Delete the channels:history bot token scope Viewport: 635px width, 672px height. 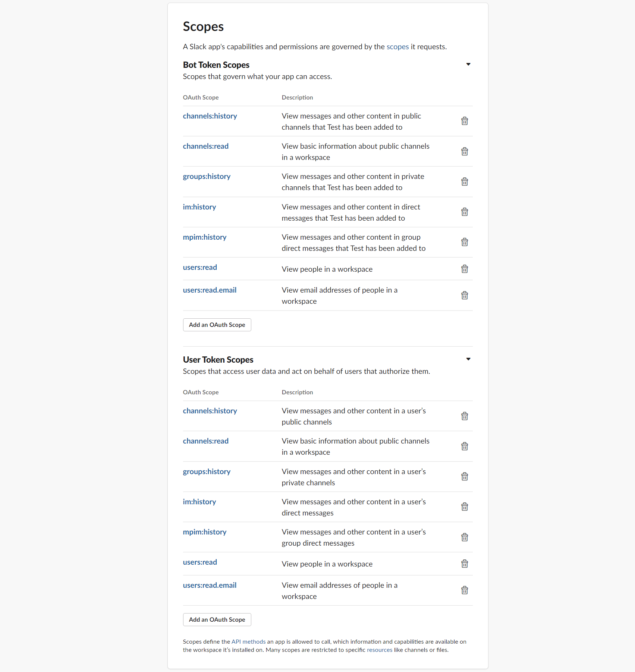[465, 121]
